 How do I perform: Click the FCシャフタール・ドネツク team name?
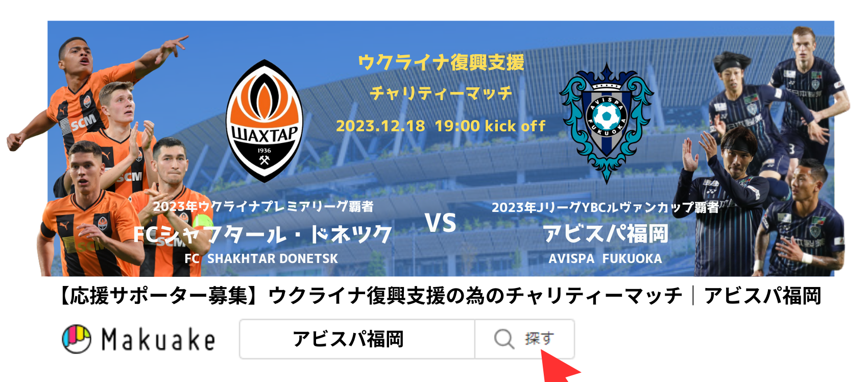[262, 234]
